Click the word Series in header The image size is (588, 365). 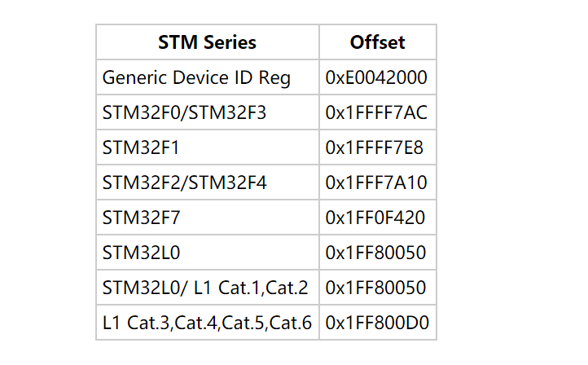tap(230, 42)
